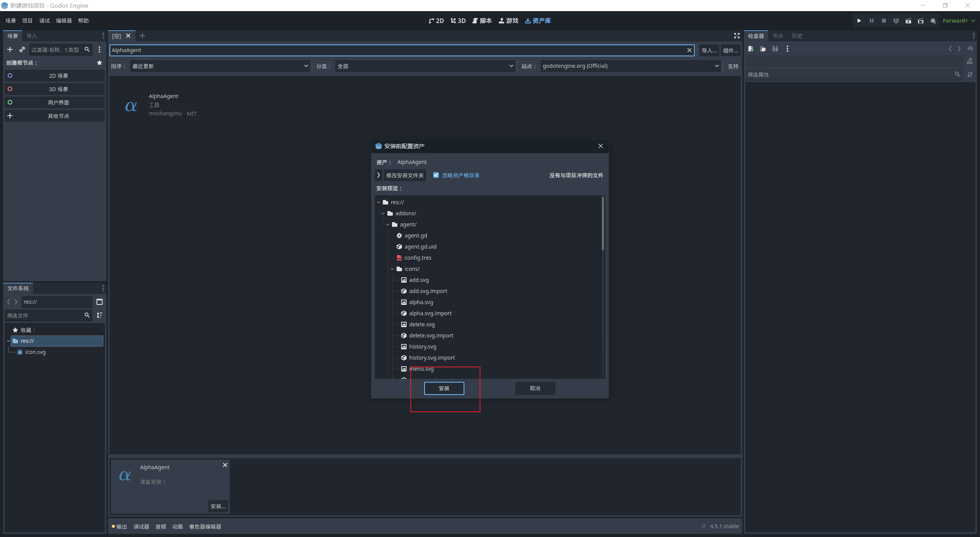Viewport: 980px width, 537px height.
Task: Toggle the ignore asset root checkbox
Action: [x=436, y=175]
